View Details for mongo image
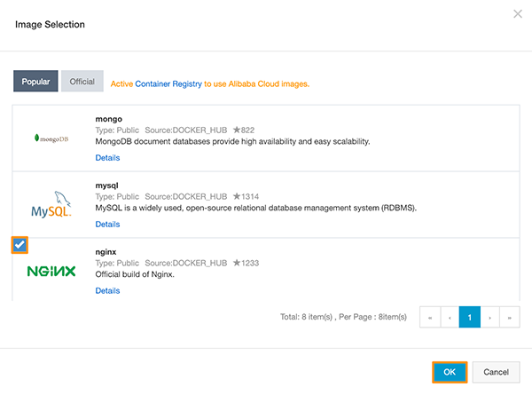The image size is (532, 395). [x=107, y=158]
